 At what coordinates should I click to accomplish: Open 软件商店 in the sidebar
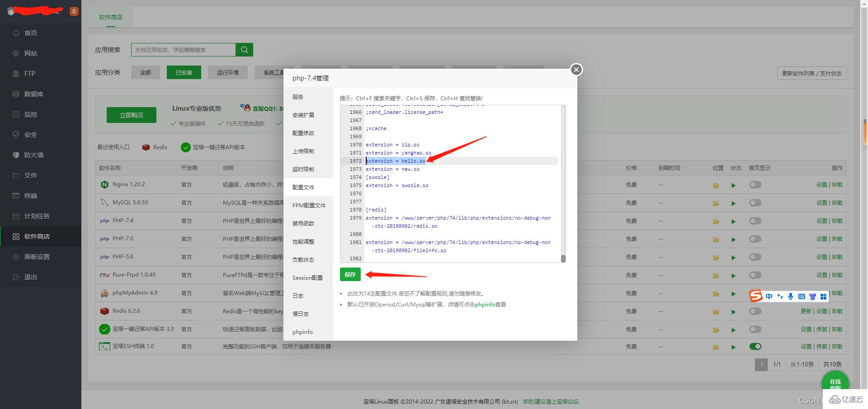pos(41,236)
